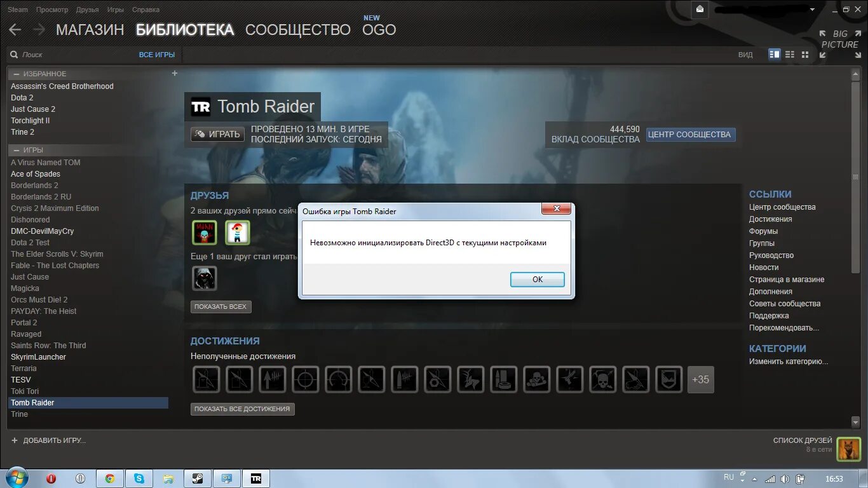Click the Tomb Raider TR logo icon
Image resolution: width=868 pixels, height=488 pixels.
pyautogui.click(x=201, y=107)
